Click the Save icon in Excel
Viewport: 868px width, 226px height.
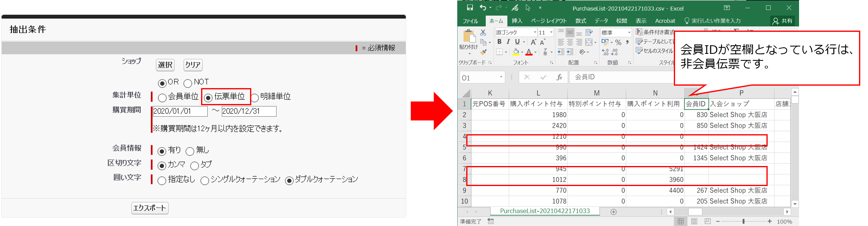pos(470,8)
